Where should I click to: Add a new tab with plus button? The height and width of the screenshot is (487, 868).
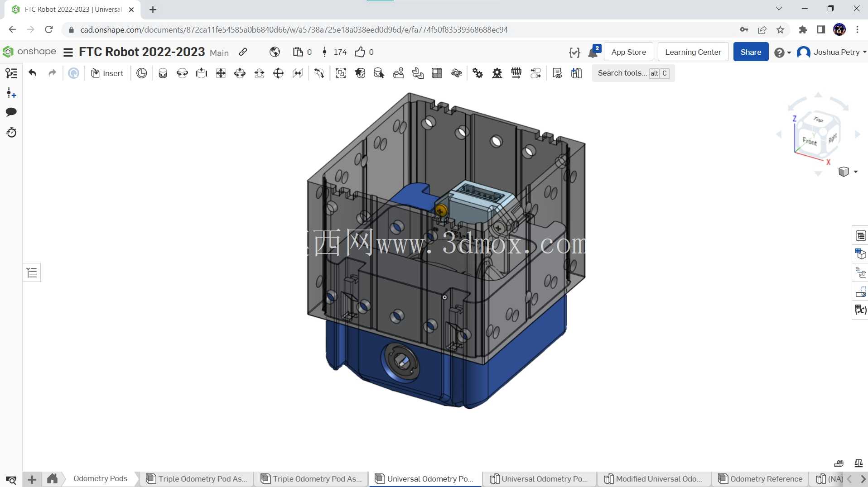(32, 479)
